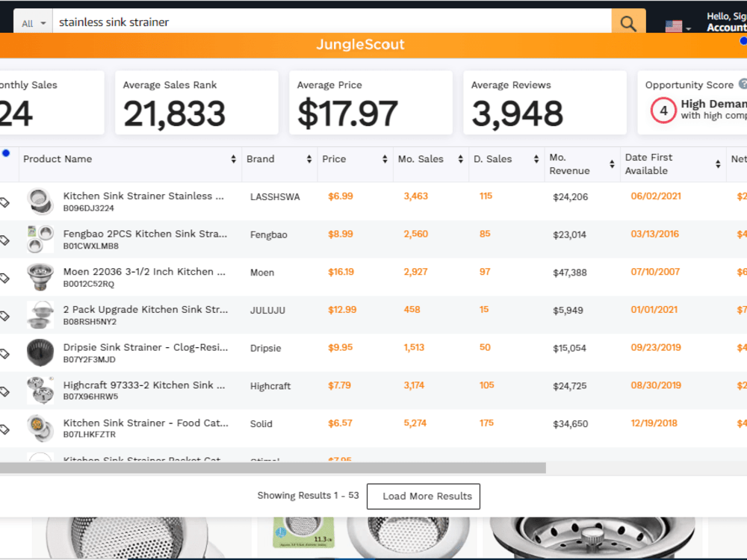747x560 pixels.
Task: Click the Dripsie brand cell
Action: [x=265, y=349]
